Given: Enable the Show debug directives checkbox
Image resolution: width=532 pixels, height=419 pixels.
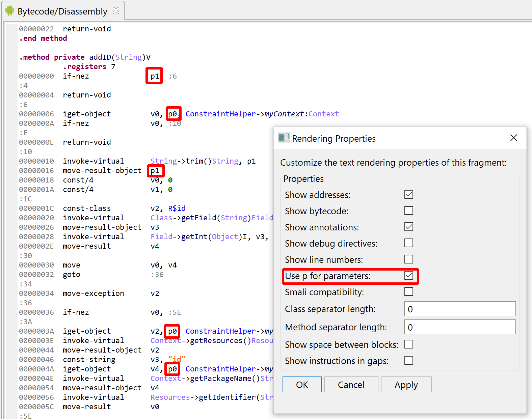Looking at the screenshot, I should click(409, 243).
